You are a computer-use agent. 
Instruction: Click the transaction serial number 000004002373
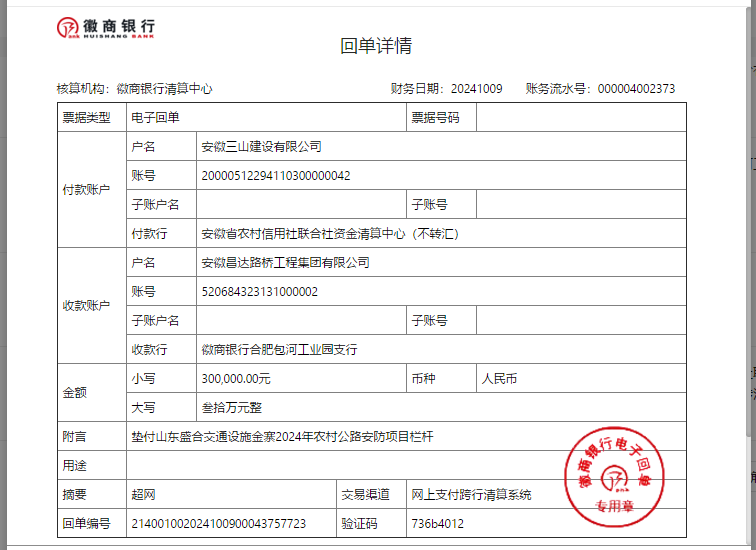[636, 89]
